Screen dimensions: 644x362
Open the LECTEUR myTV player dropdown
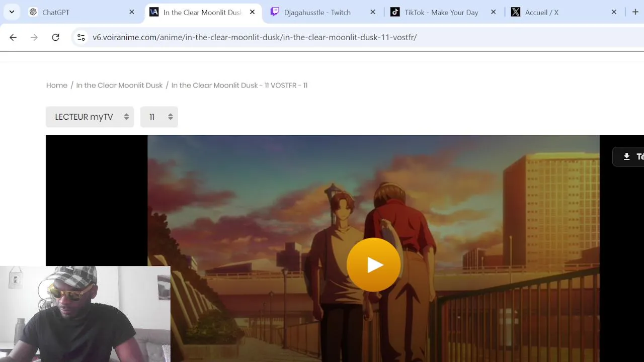(90, 117)
